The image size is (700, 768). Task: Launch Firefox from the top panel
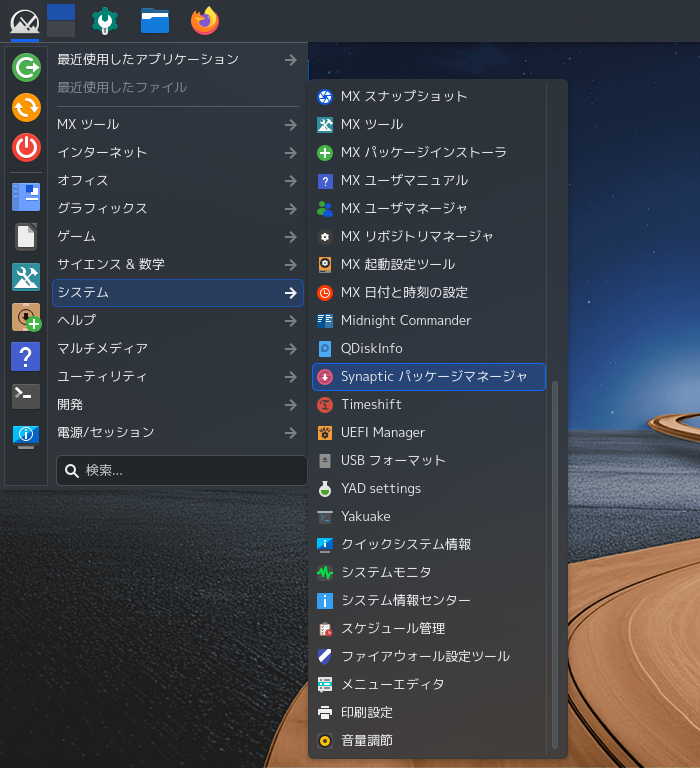pos(205,21)
